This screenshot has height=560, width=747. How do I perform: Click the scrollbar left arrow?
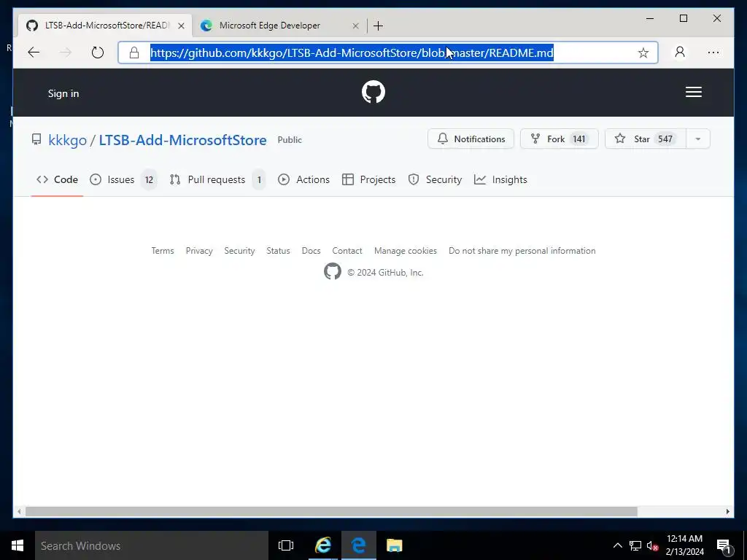tap(19, 511)
